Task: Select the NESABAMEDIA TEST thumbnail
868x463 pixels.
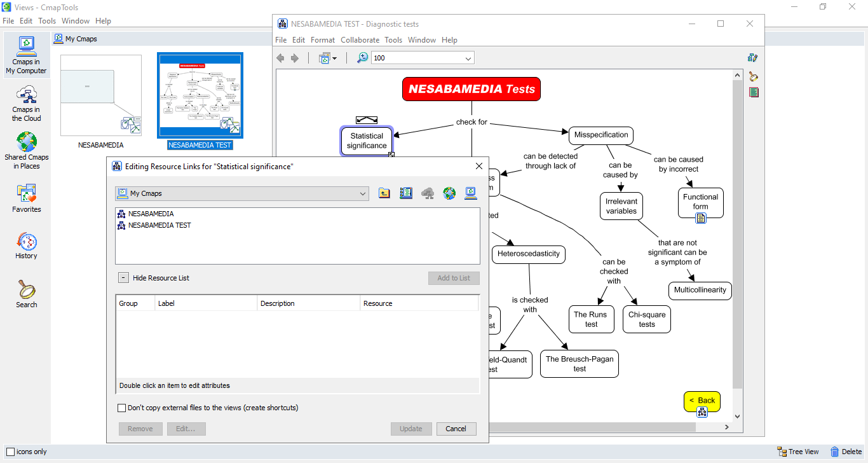Action: (200, 95)
